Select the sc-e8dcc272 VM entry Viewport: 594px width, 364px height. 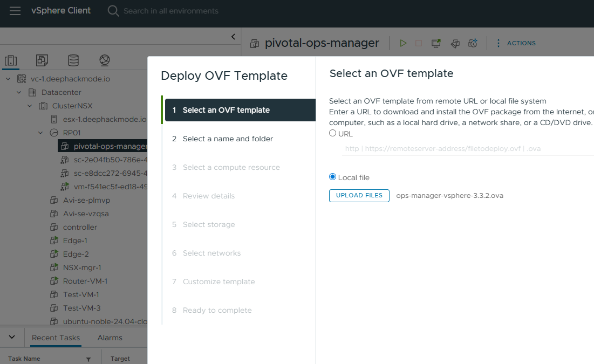click(x=110, y=173)
